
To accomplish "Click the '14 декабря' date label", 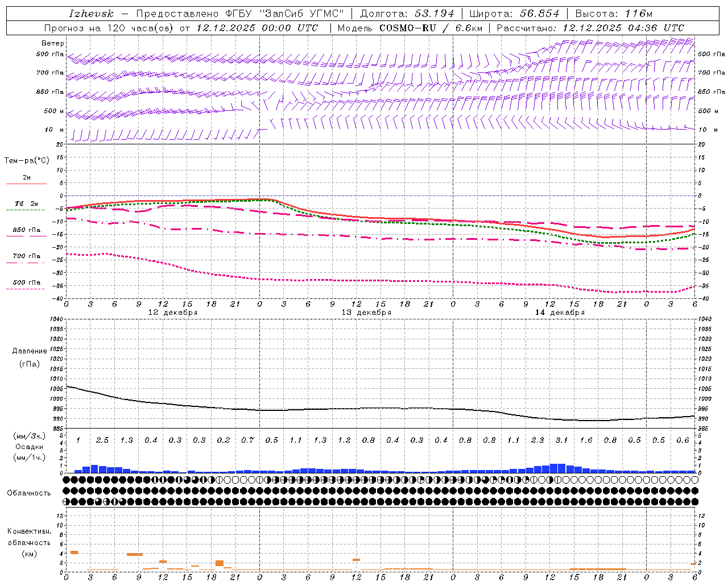I will pyautogui.click(x=560, y=312).
